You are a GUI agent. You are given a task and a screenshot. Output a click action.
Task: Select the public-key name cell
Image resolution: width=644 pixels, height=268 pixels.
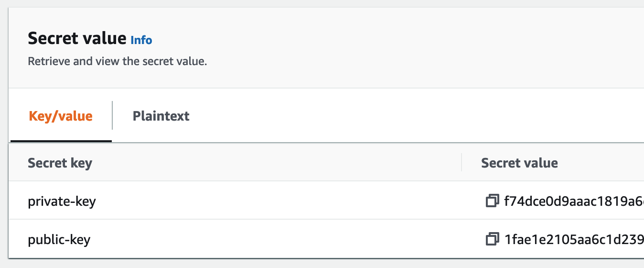59,240
